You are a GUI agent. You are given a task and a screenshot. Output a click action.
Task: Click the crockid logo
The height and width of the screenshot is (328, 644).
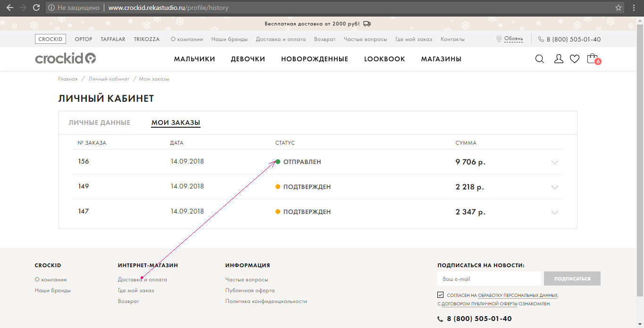[x=66, y=58]
